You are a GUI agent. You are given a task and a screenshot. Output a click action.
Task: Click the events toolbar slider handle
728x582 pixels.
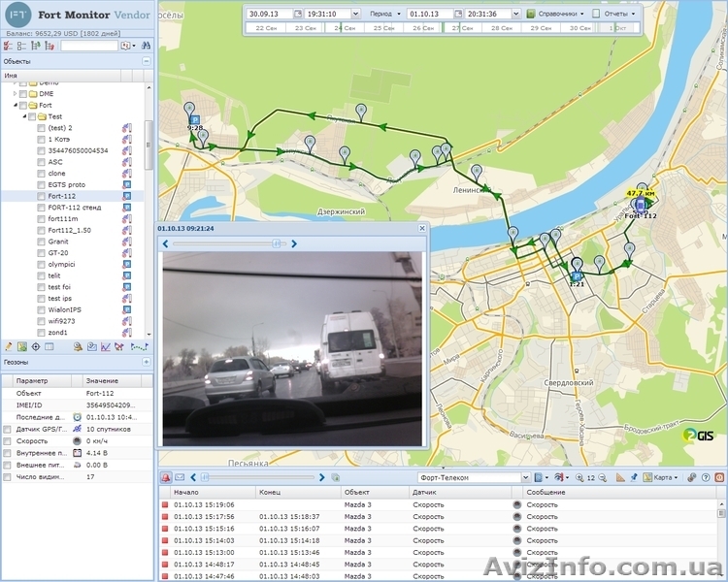[x=204, y=477]
